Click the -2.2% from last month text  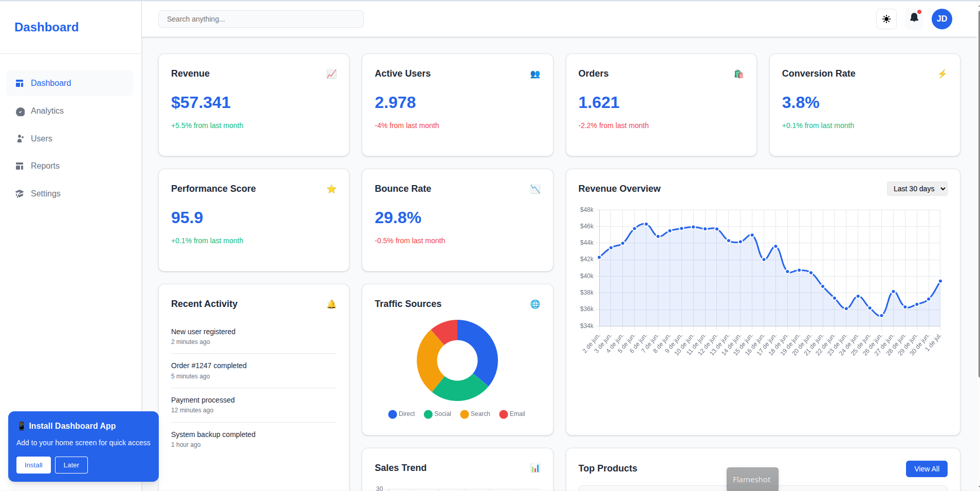click(614, 125)
